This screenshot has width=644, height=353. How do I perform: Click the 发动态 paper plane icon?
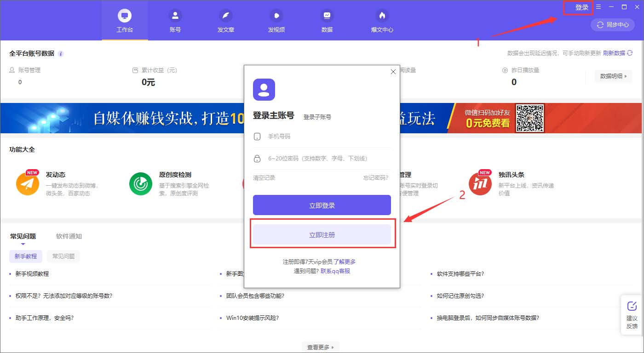click(x=28, y=183)
